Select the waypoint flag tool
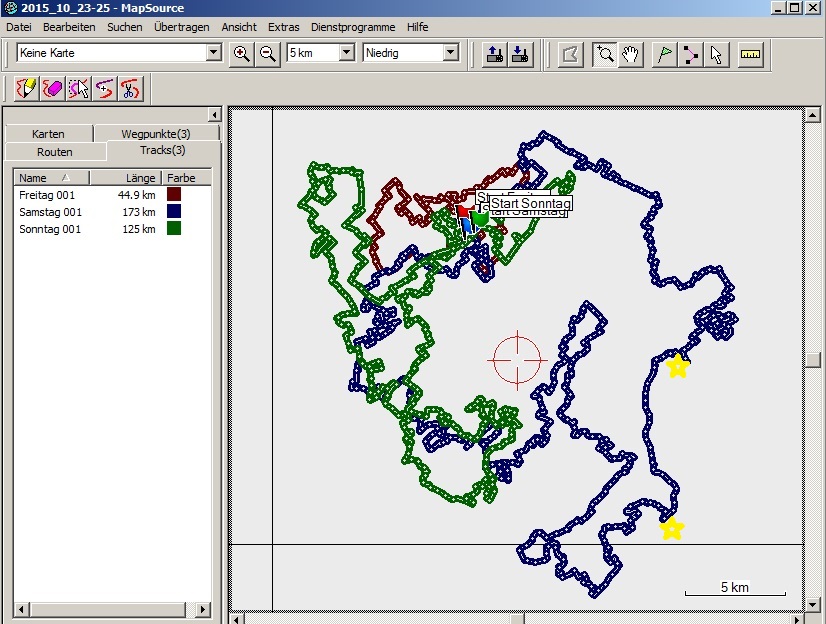The width and height of the screenshot is (826, 624). coord(664,54)
